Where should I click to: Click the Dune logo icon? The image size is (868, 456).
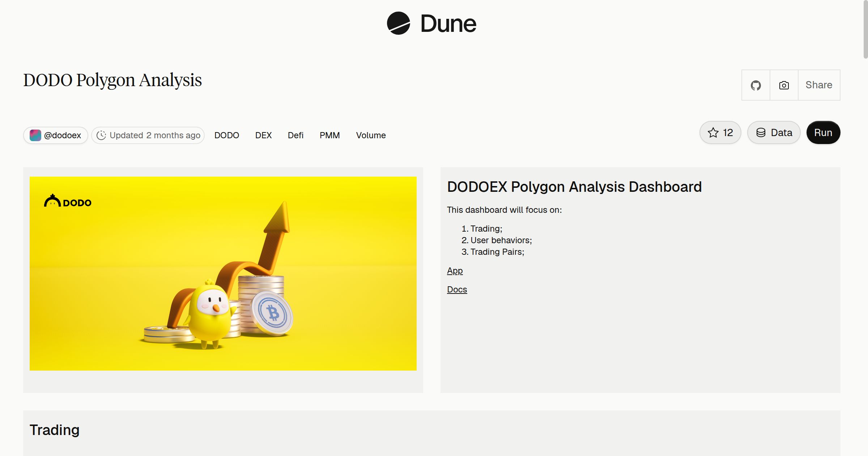point(398,23)
